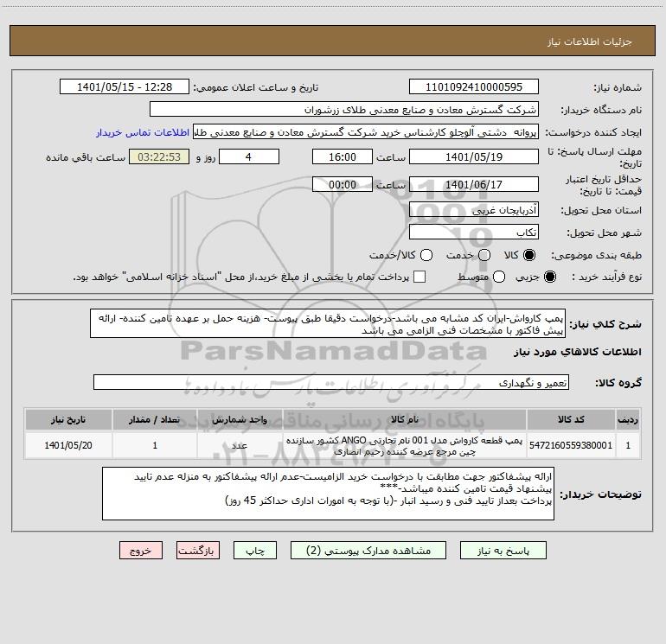Select the متوسط purchase type radio

[x=499, y=277]
